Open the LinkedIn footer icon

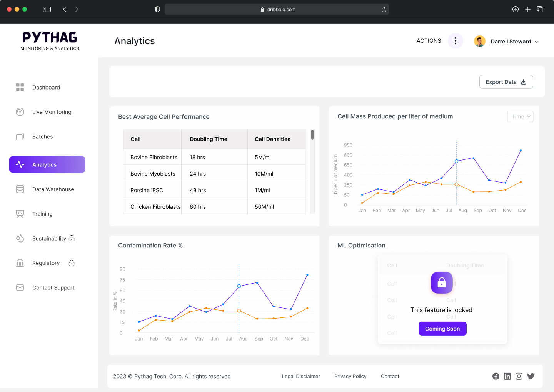pyautogui.click(x=507, y=376)
